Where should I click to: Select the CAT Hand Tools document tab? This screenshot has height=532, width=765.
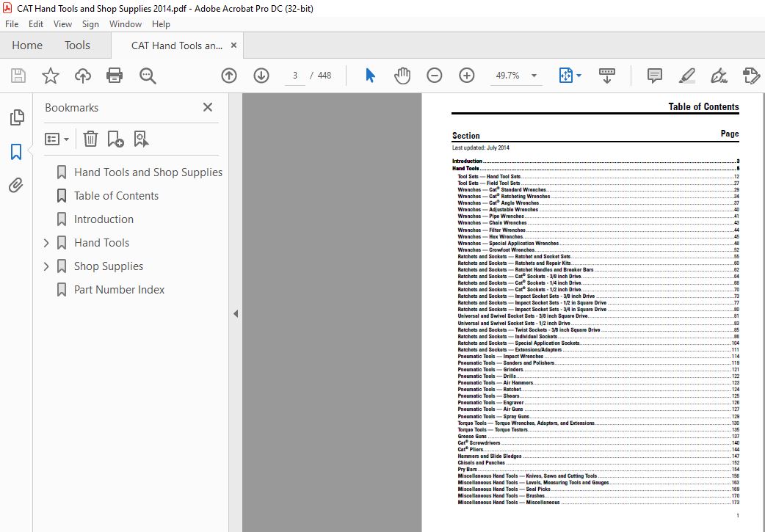(x=177, y=45)
